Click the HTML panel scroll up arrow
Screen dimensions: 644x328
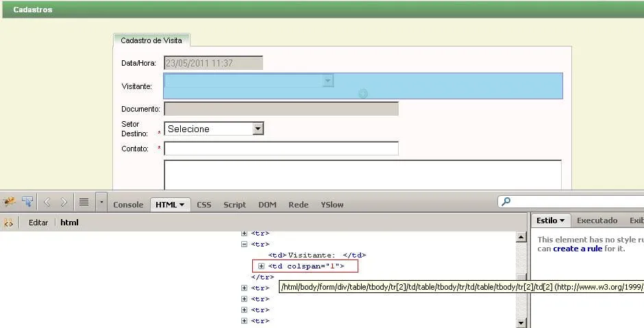(521, 237)
